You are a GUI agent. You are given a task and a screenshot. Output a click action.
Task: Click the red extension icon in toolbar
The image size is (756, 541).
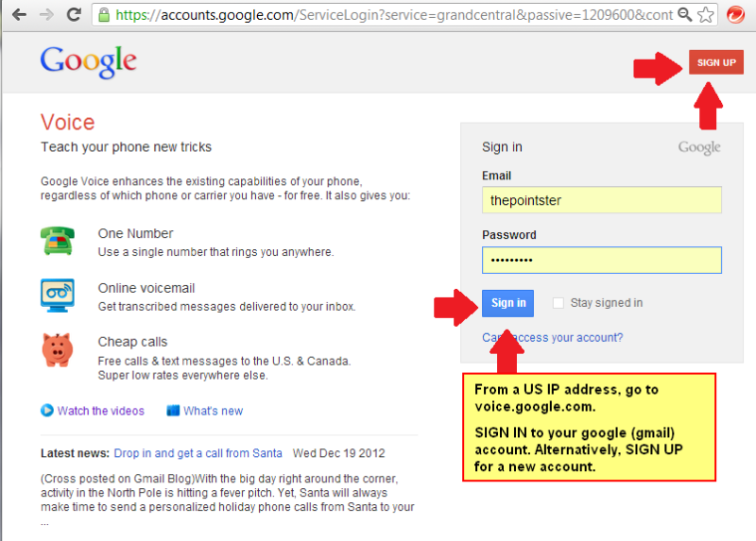pos(736,15)
